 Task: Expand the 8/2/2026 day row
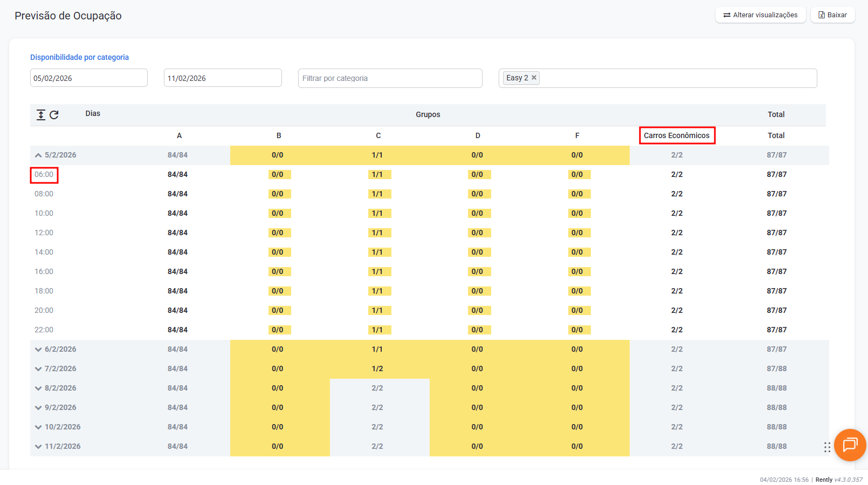38,388
